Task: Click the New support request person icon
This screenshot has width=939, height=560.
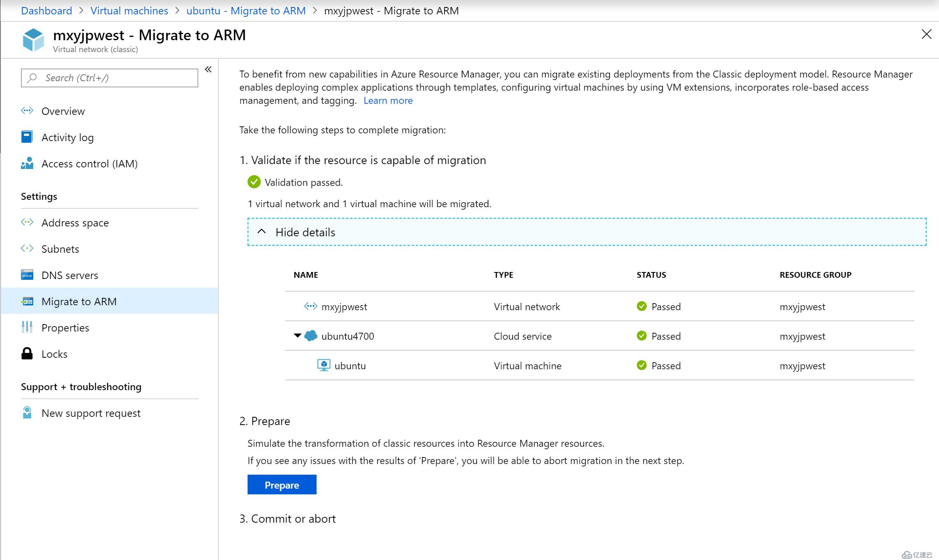Action: pyautogui.click(x=27, y=412)
